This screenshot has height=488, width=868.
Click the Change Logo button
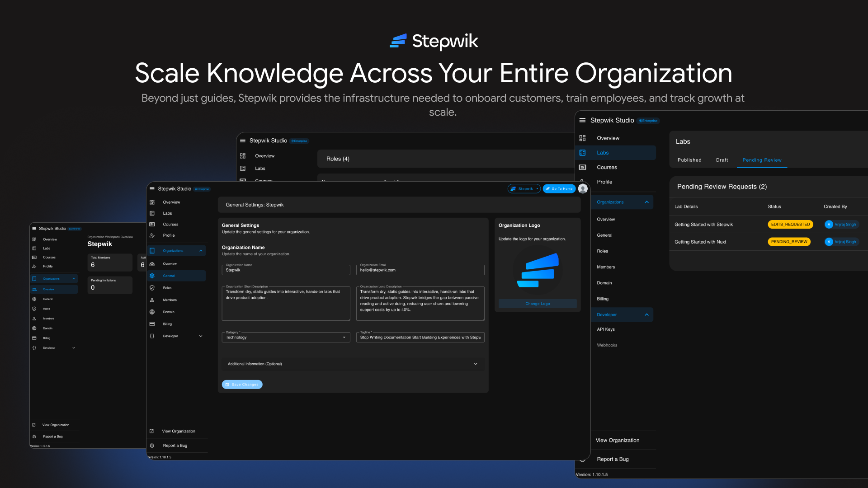pyautogui.click(x=538, y=304)
